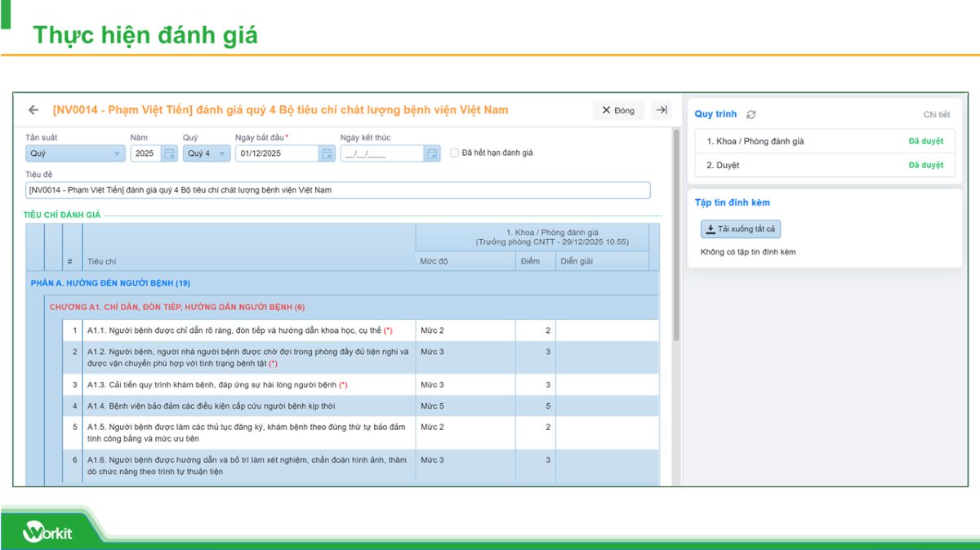Open the calendar icon in Năm field
980x550 pixels.
tap(169, 153)
